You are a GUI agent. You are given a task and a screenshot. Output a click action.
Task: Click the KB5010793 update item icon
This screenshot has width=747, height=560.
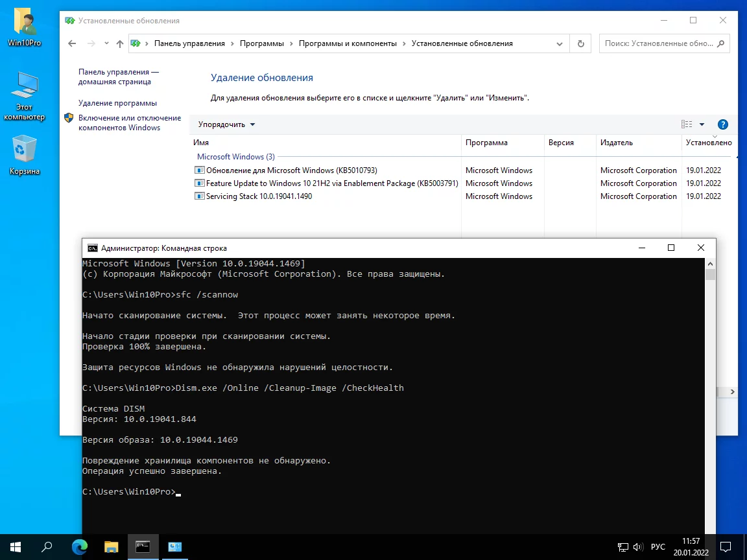click(199, 170)
